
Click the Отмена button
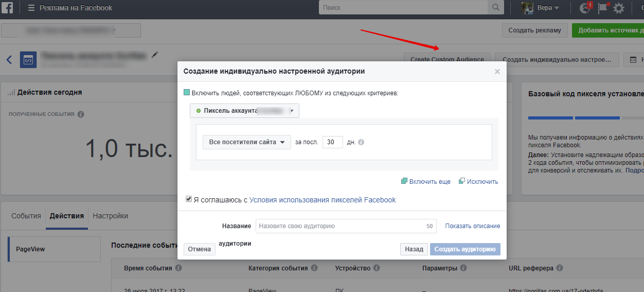[199, 249]
